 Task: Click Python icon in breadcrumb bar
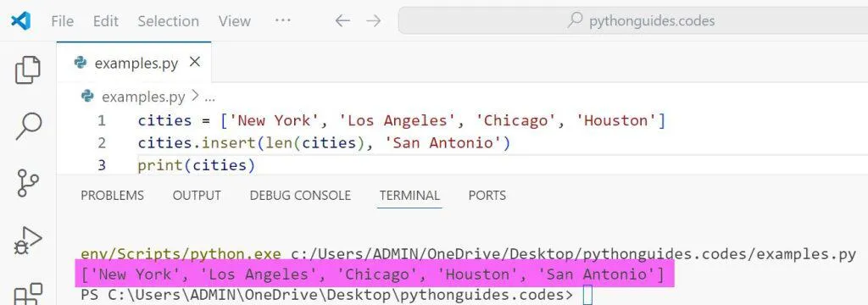click(x=87, y=97)
